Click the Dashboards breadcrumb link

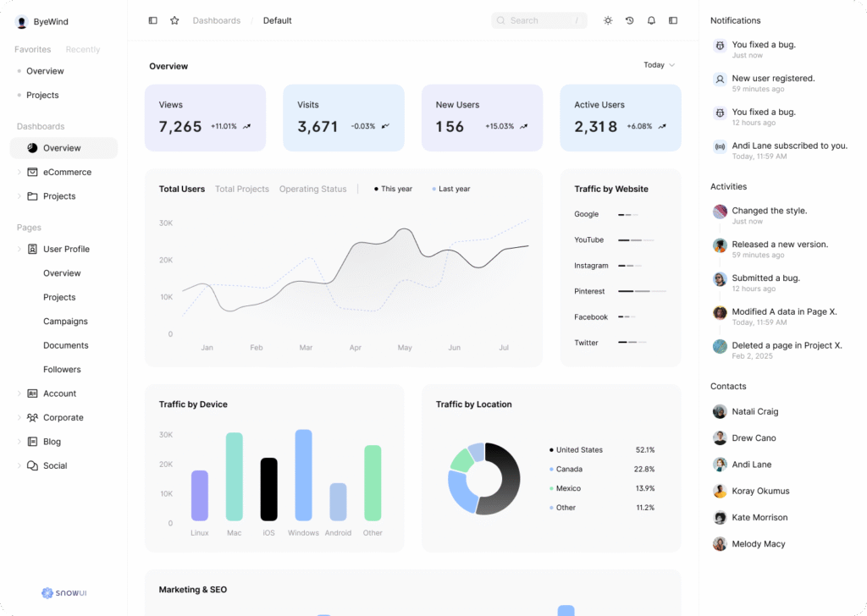216,20
